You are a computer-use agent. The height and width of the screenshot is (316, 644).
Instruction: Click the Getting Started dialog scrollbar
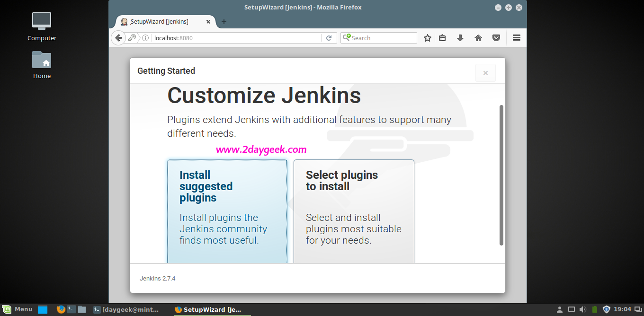501,175
